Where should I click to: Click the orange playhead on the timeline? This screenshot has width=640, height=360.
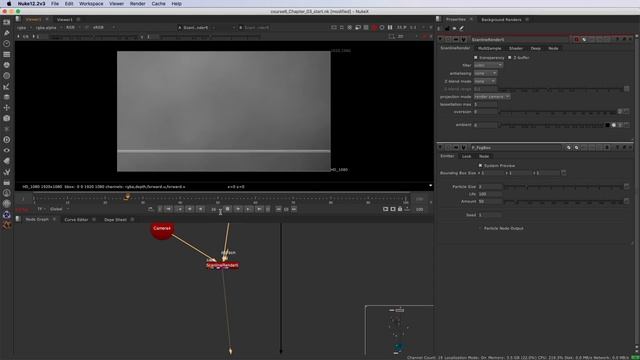click(127, 197)
